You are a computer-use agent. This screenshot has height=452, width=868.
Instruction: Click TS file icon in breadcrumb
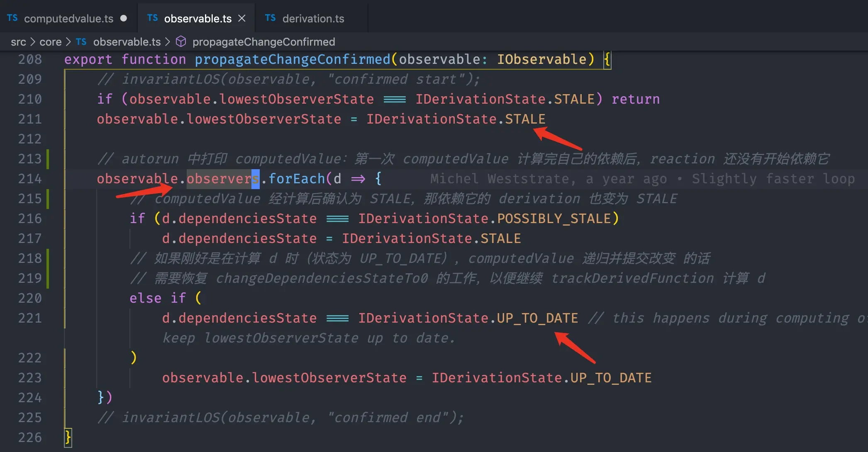(x=81, y=41)
